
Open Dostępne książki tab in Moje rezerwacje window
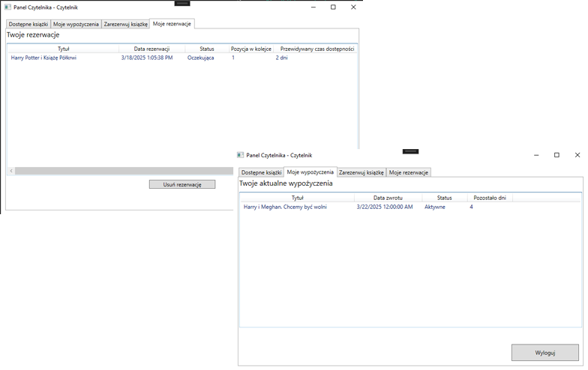click(28, 24)
